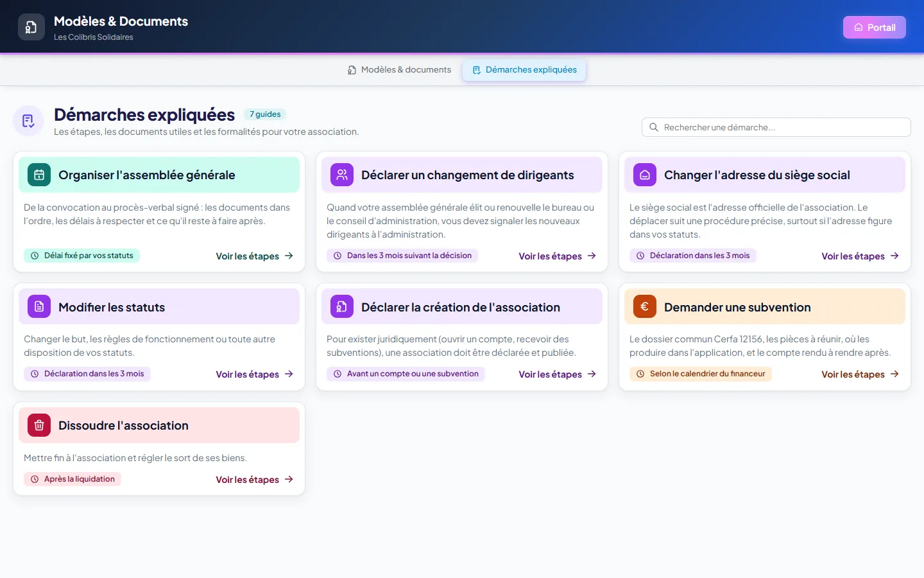Click the Dans les 3 mois suivant la décision badge
The height and width of the screenshot is (578, 924).
pyautogui.click(x=402, y=256)
